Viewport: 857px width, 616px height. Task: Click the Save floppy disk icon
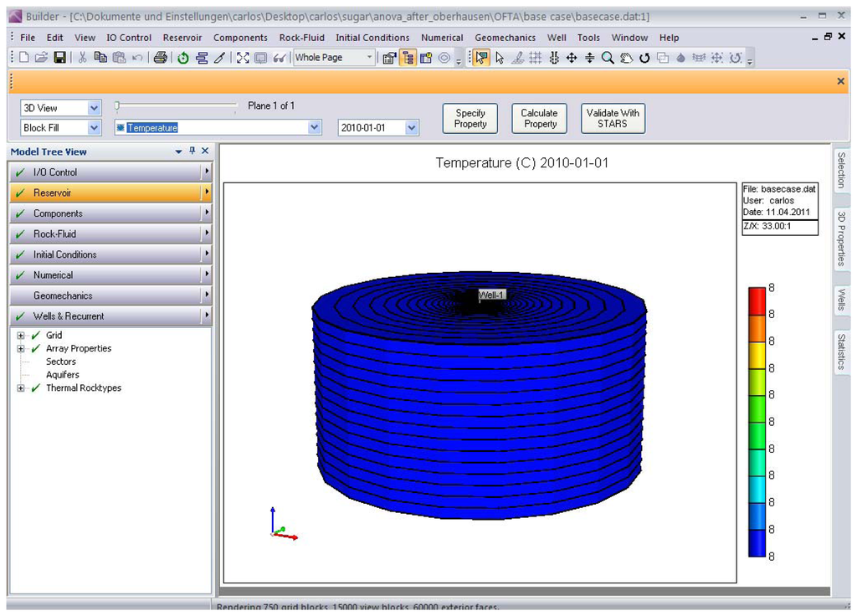59,58
